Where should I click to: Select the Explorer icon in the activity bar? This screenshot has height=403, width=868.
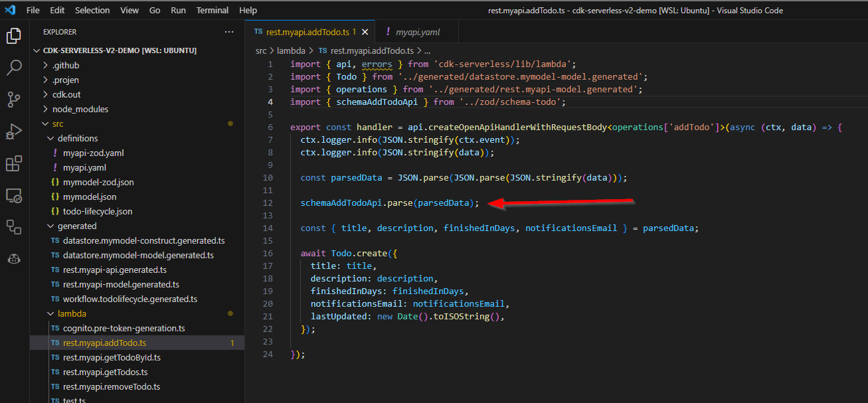pyautogui.click(x=14, y=36)
